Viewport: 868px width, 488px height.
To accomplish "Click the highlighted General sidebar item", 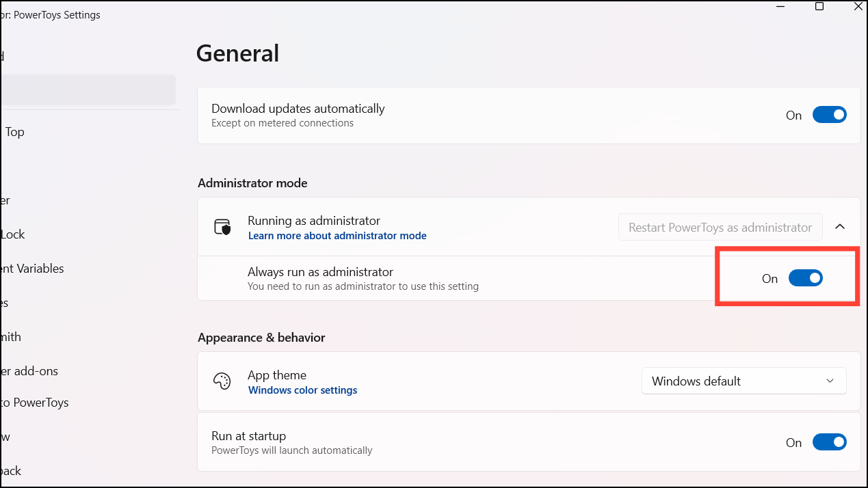I will tap(88, 90).
